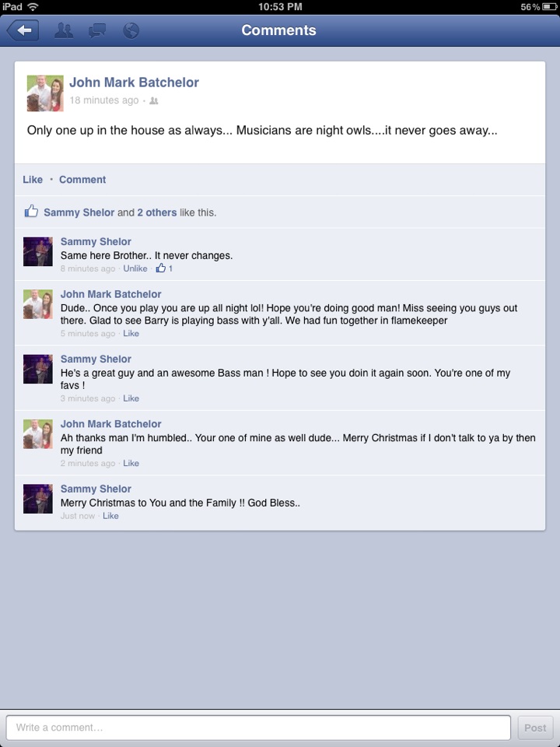Tap the back arrow button
Image resolution: width=560 pixels, height=747 pixels.
pos(23,30)
